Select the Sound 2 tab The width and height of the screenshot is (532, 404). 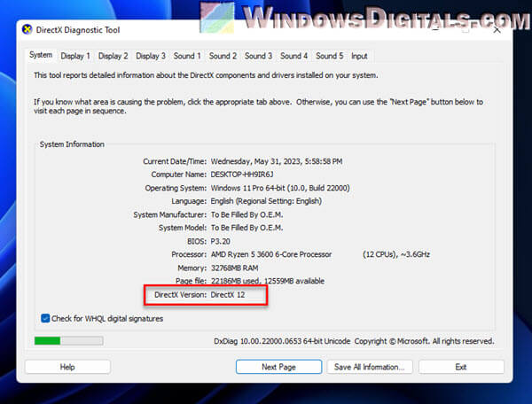pyautogui.click(x=223, y=56)
